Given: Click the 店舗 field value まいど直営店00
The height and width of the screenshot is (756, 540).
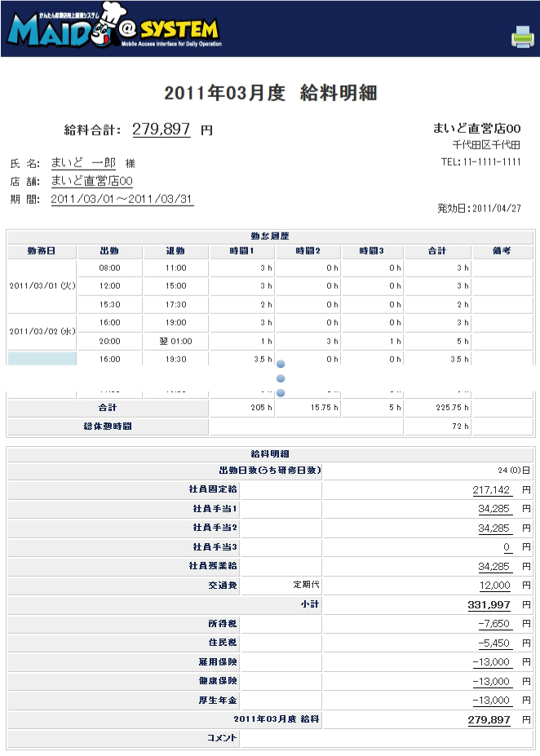Looking at the screenshot, I should pyautogui.click(x=91, y=181).
